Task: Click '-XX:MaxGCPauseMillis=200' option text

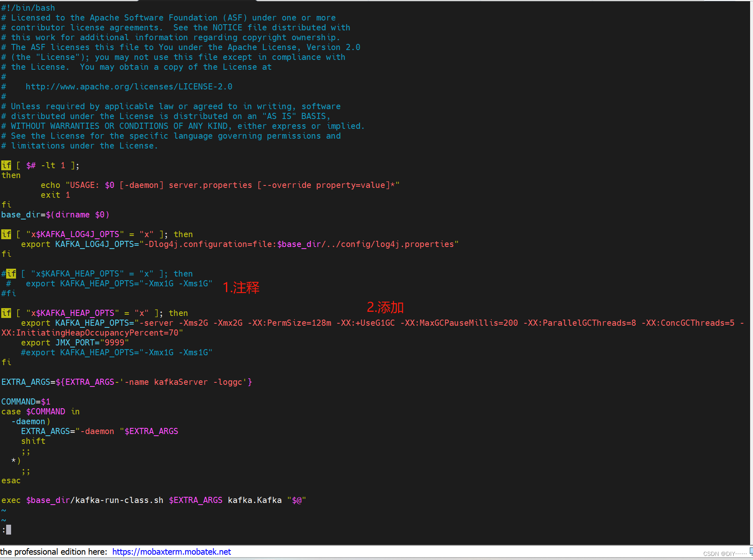Action: pos(459,323)
